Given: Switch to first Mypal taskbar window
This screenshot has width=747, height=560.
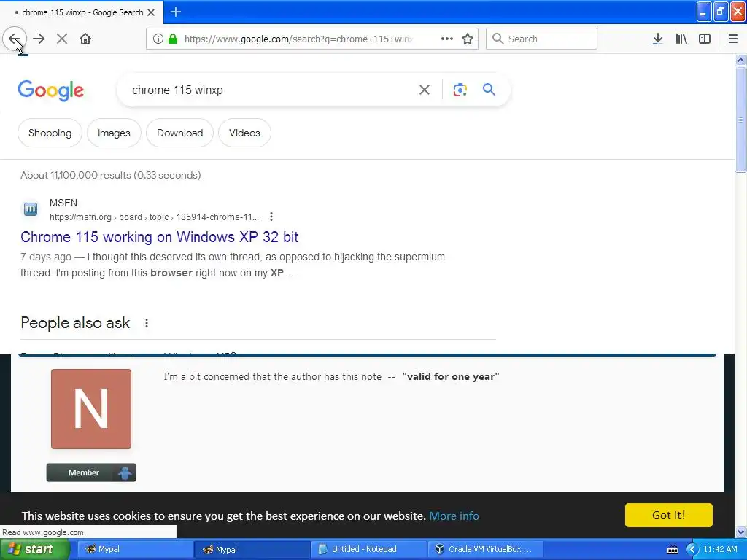Looking at the screenshot, I should coord(135,550).
